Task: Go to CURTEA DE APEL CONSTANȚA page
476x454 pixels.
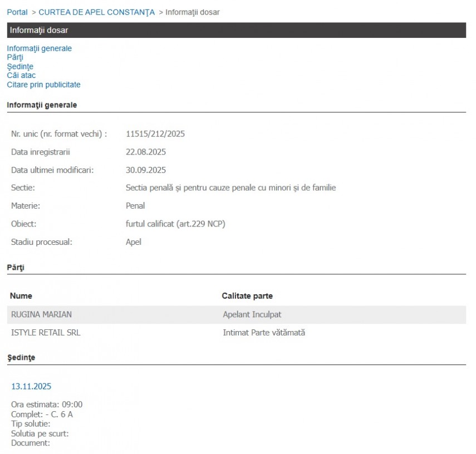Action: pyautogui.click(x=96, y=12)
